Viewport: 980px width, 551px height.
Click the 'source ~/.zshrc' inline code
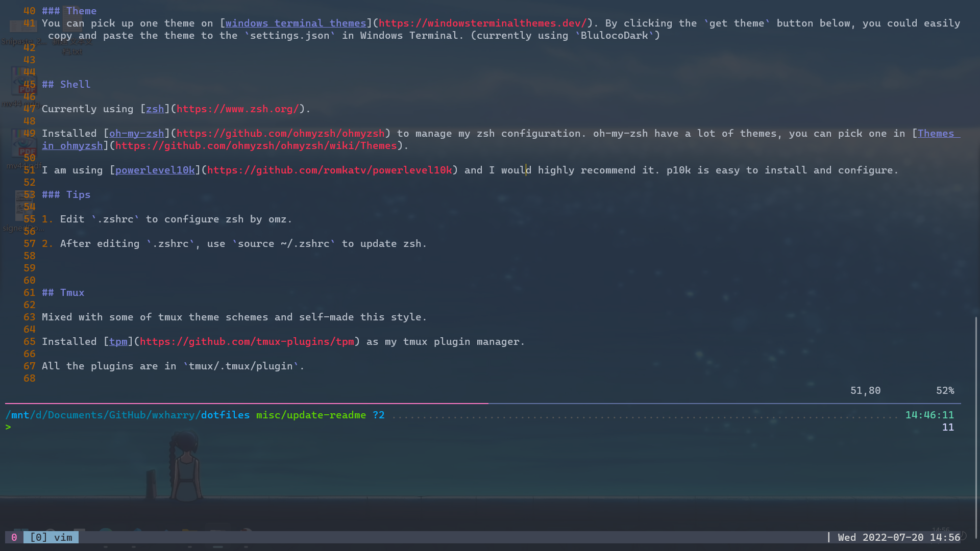click(x=284, y=244)
